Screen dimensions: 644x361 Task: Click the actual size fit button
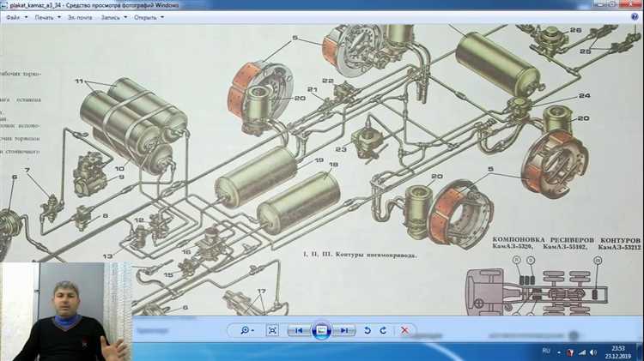(x=272, y=330)
